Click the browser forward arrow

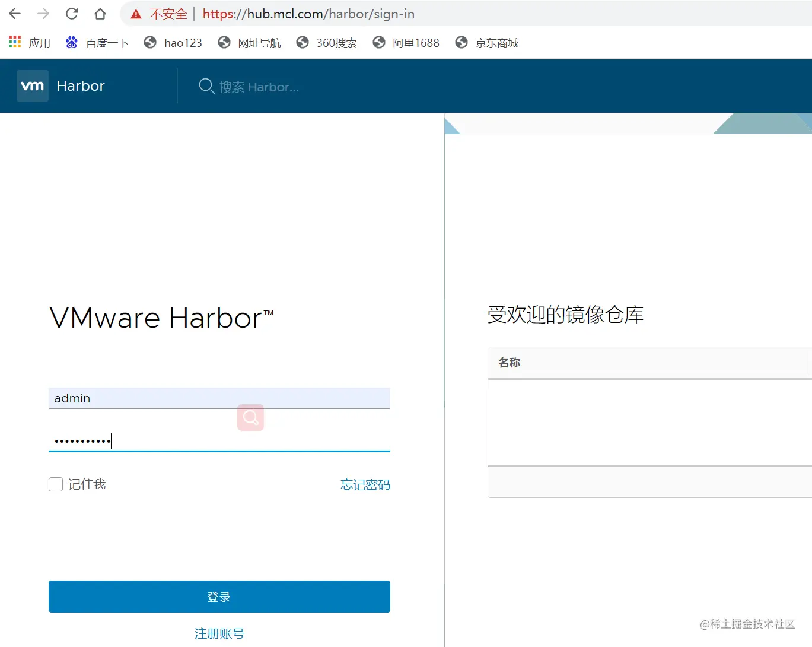click(x=43, y=14)
